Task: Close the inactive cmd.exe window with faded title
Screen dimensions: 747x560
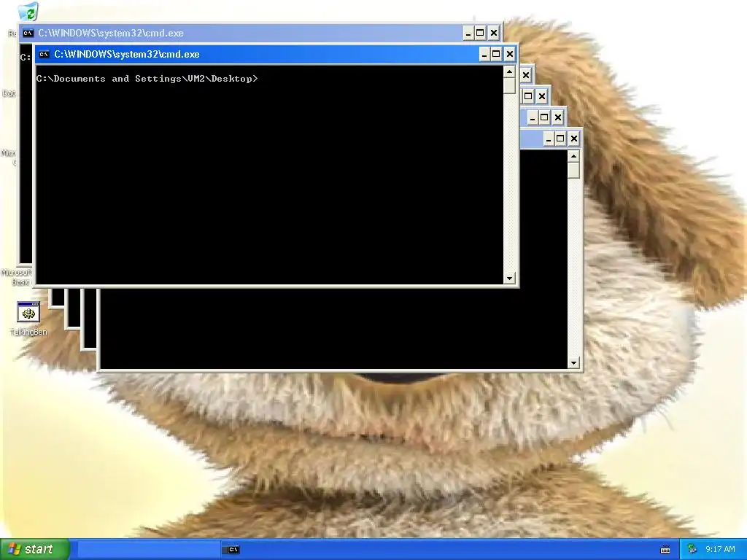Action: pyautogui.click(x=494, y=33)
